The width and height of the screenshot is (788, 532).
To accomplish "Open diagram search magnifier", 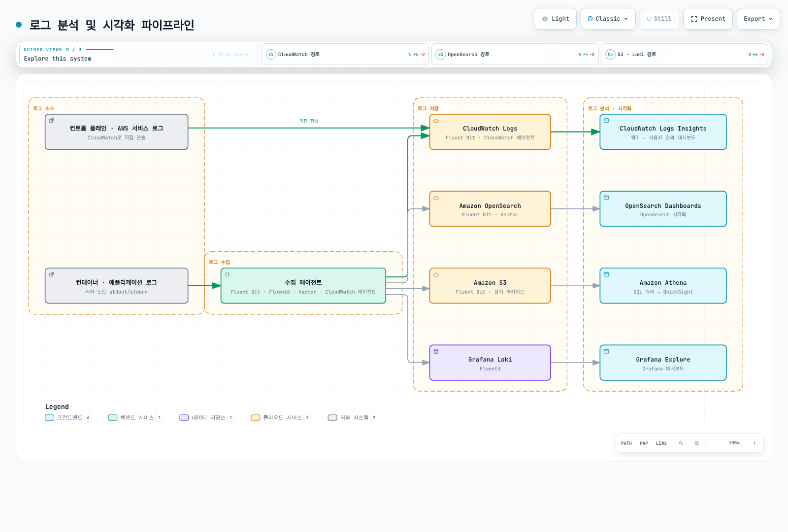I will pos(681,443).
